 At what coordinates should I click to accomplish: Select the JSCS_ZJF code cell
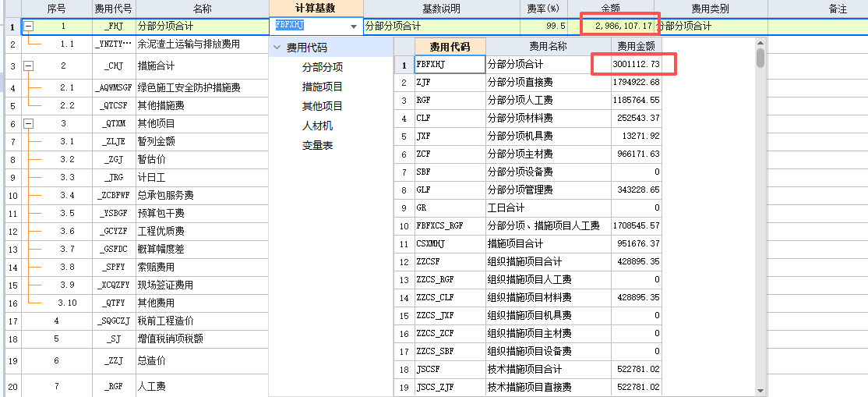click(x=450, y=387)
